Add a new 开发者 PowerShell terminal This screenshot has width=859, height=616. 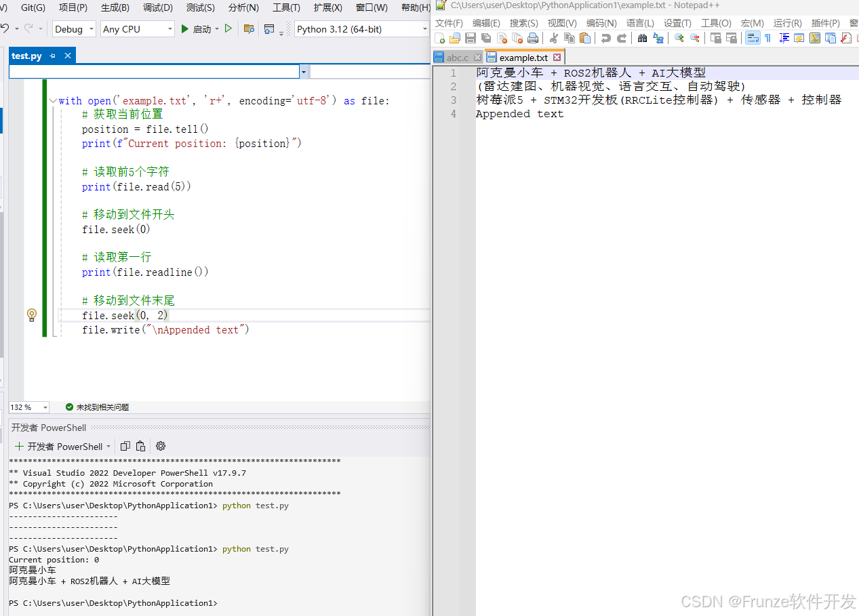(x=58, y=447)
